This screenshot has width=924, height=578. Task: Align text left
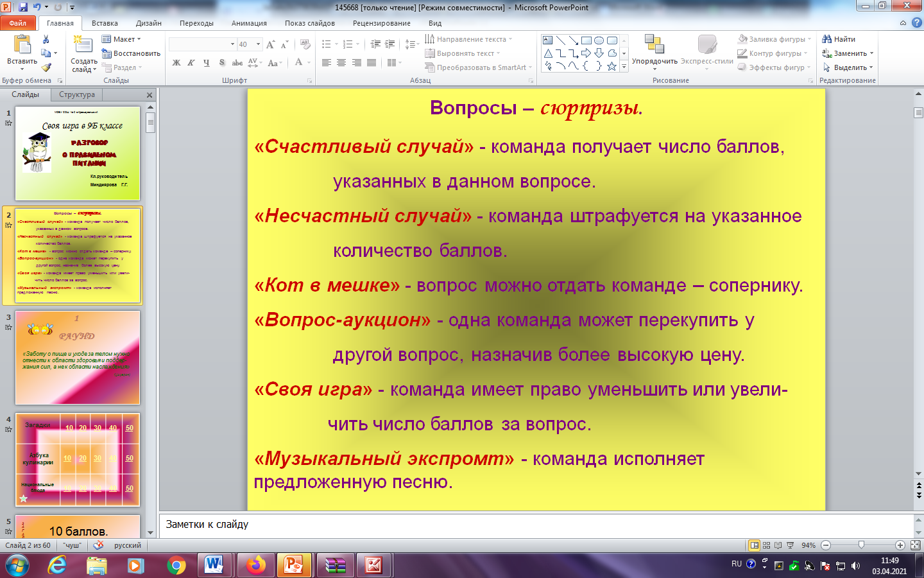(x=327, y=63)
